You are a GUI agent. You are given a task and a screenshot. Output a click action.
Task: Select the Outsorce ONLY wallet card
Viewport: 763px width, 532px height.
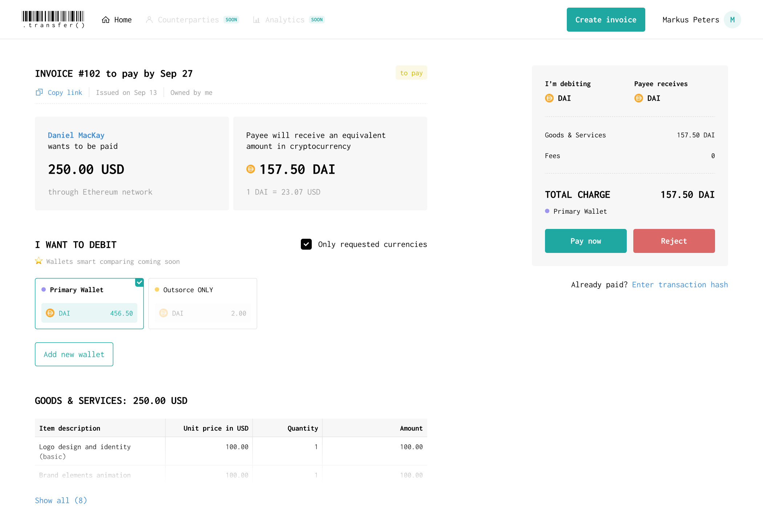(202, 303)
